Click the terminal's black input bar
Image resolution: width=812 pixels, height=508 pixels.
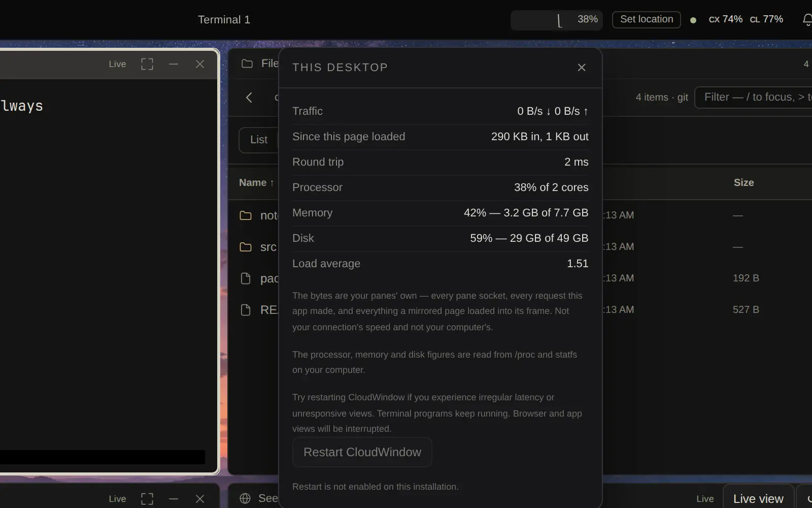(x=103, y=457)
